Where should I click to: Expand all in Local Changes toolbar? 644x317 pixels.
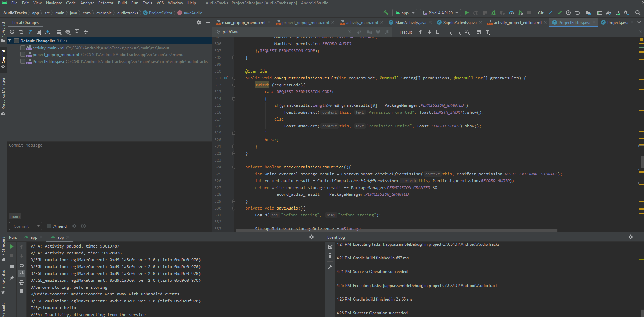(77, 32)
